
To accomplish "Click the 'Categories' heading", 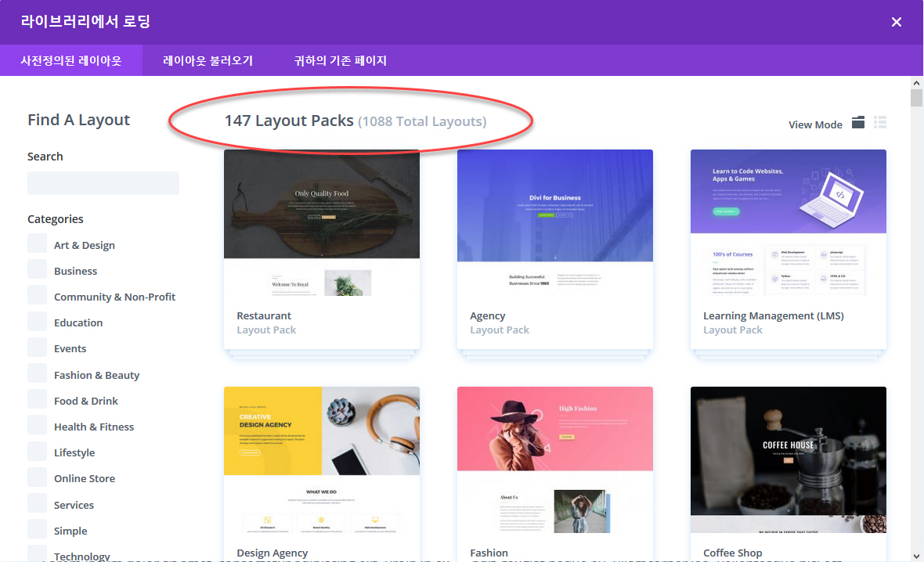I will pyautogui.click(x=56, y=219).
